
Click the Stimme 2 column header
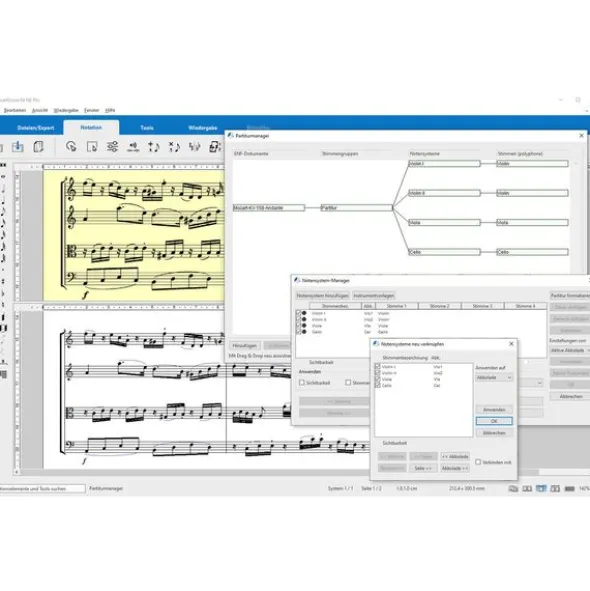(440, 306)
